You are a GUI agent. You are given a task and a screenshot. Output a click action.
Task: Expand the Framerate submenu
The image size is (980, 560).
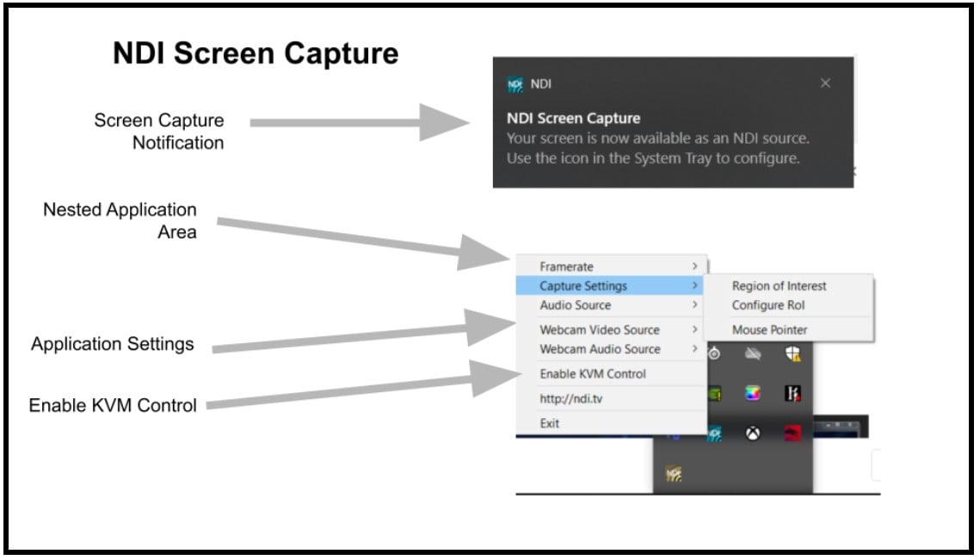pos(569,266)
